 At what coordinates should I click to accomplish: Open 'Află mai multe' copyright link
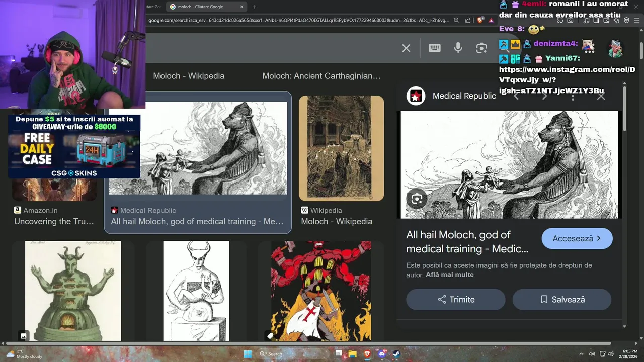(449, 275)
